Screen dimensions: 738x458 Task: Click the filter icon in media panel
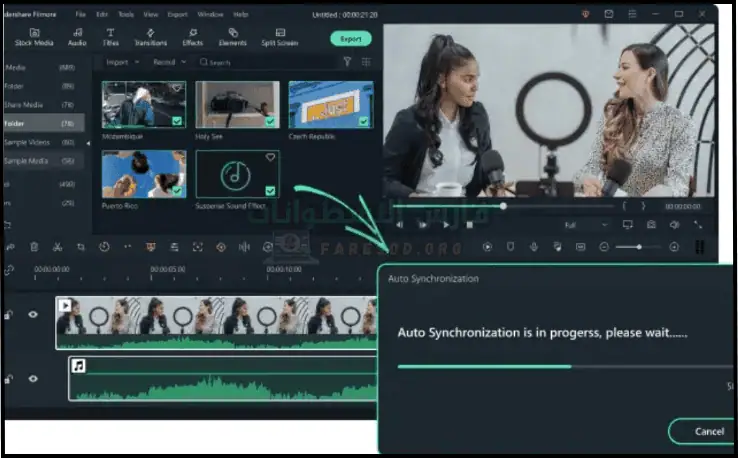347,62
